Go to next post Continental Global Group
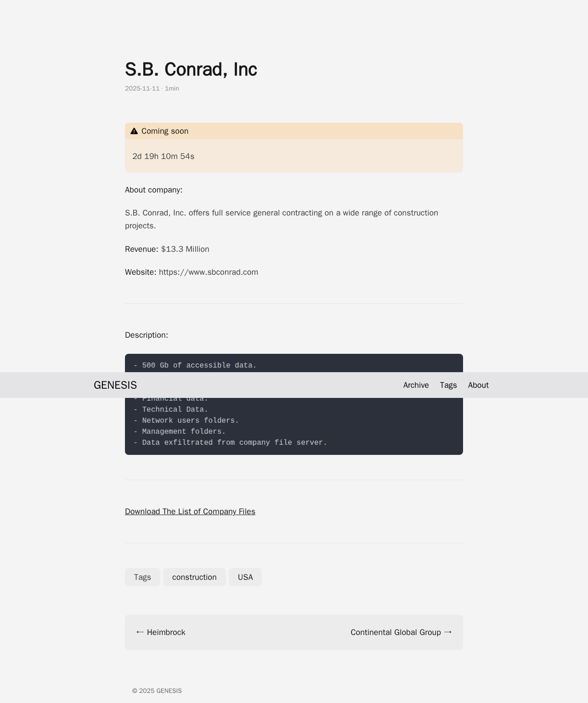The height and width of the screenshot is (703, 588). [396, 632]
